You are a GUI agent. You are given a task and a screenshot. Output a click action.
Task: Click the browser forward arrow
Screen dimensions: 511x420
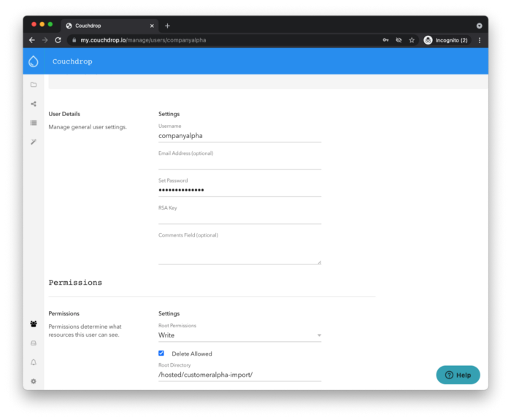tap(45, 40)
